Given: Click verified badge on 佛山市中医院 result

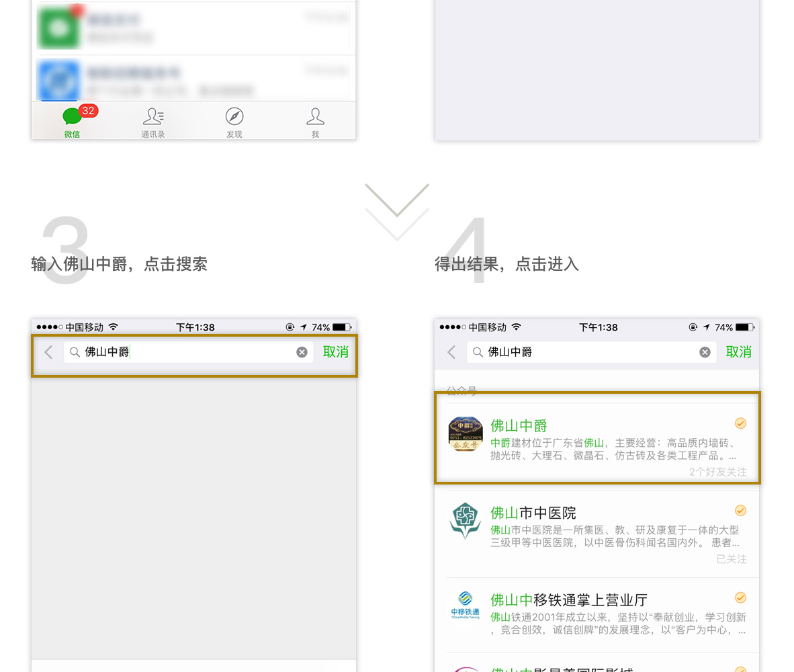Looking at the screenshot, I should [740, 510].
